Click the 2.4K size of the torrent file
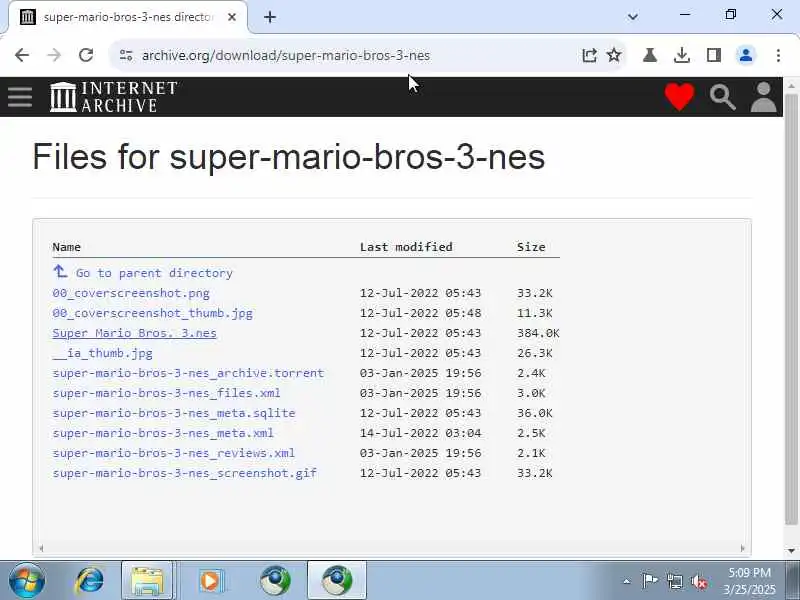 tap(531, 373)
